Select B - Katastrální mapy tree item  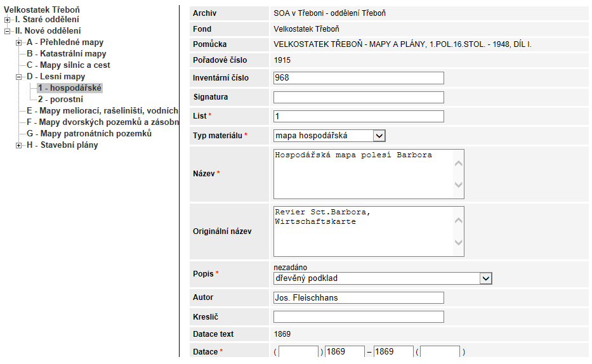(x=67, y=53)
